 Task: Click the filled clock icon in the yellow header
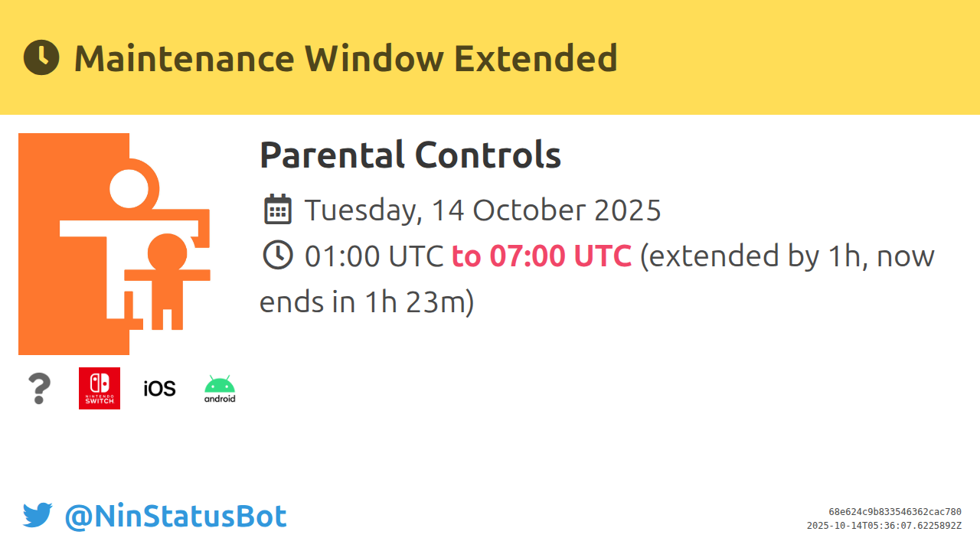click(x=41, y=57)
